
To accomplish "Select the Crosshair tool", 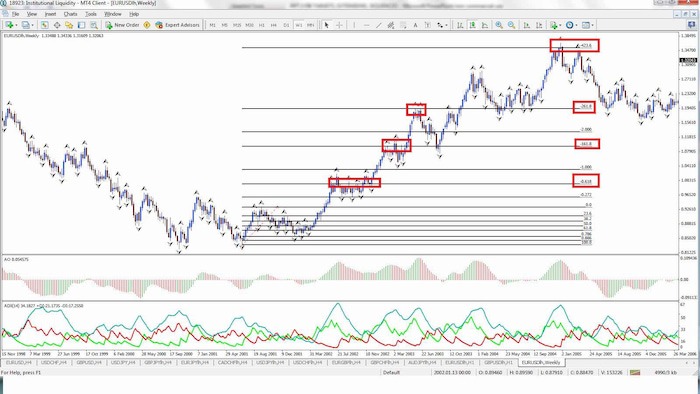I will (339, 25).
